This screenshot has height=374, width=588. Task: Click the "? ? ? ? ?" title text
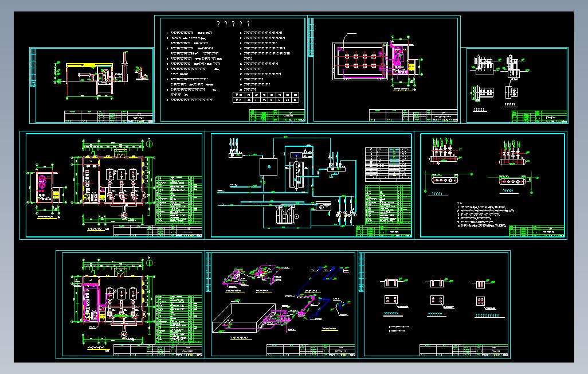click(x=233, y=24)
